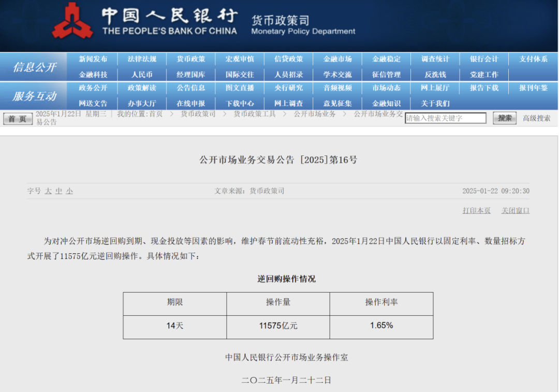Screen dimensions: 559x392
Task: Select the 政务公开 menu item
Action: (93, 88)
